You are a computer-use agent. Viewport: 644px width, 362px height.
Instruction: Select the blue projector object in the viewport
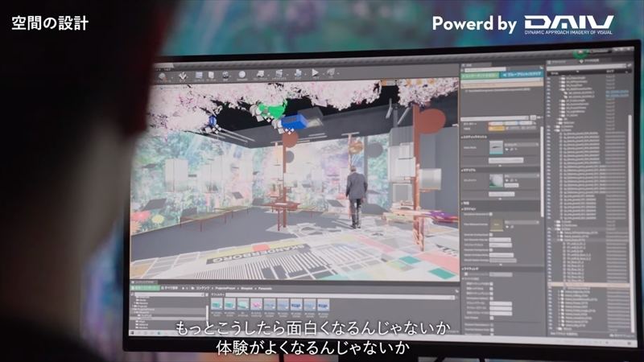point(294,121)
